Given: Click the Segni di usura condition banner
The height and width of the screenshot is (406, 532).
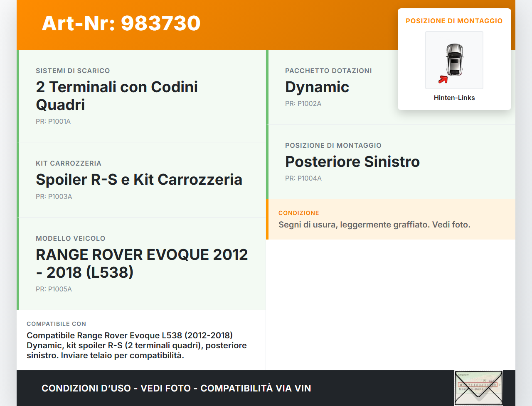Looking at the screenshot, I should (x=374, y=224).
